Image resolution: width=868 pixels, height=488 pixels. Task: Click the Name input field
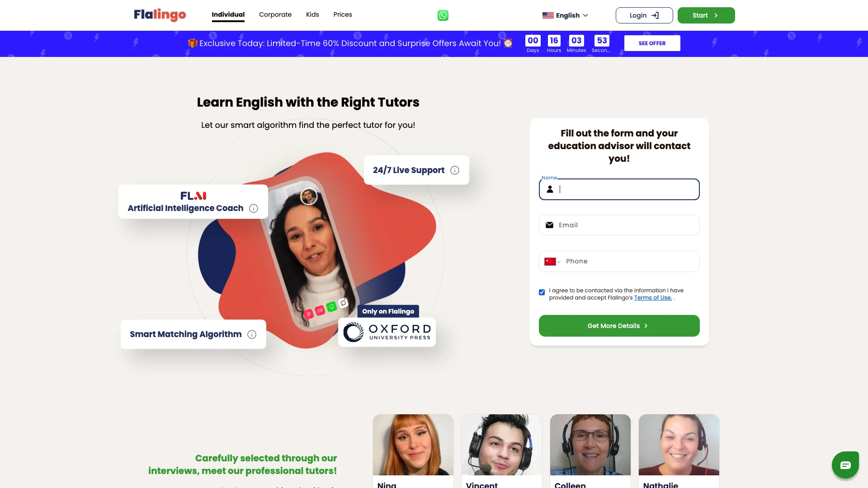(619, 189)
